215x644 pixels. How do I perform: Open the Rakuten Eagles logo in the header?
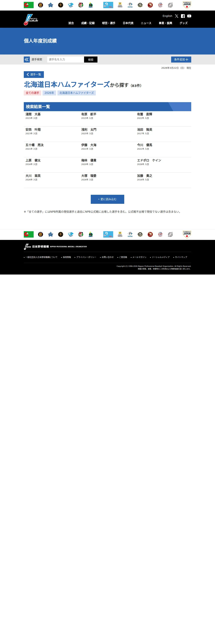[x=150, y=5]
